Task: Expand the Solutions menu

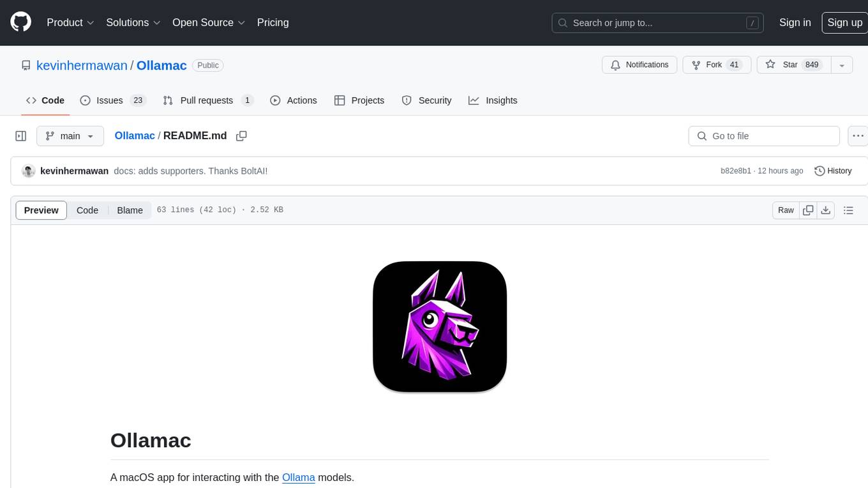Action: pyautogui.click(x=133, y=22)
